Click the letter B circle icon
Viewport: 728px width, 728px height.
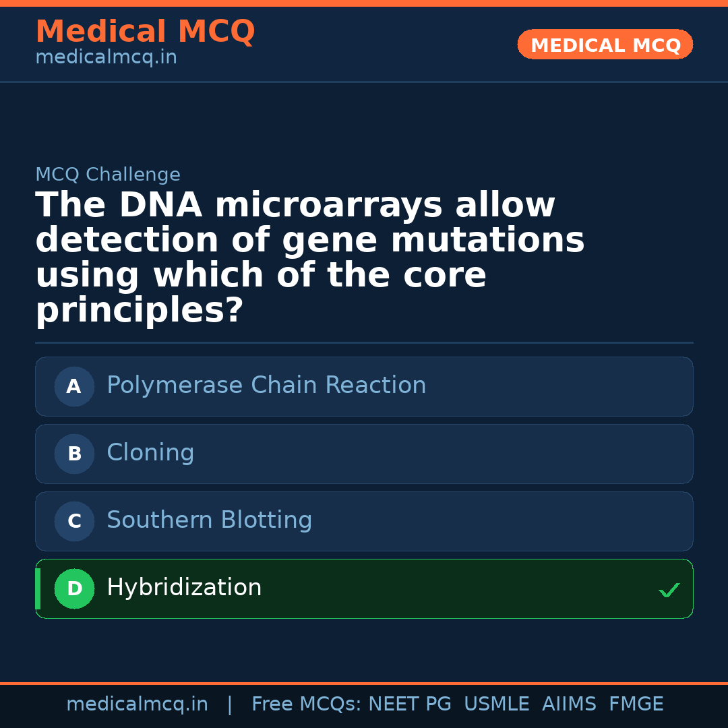[74, 454]
